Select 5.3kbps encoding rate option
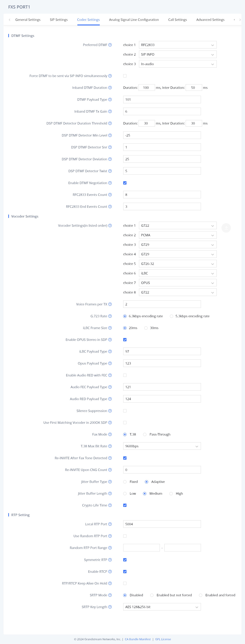This screenshot has height=644, width=245. pos(171,316)
